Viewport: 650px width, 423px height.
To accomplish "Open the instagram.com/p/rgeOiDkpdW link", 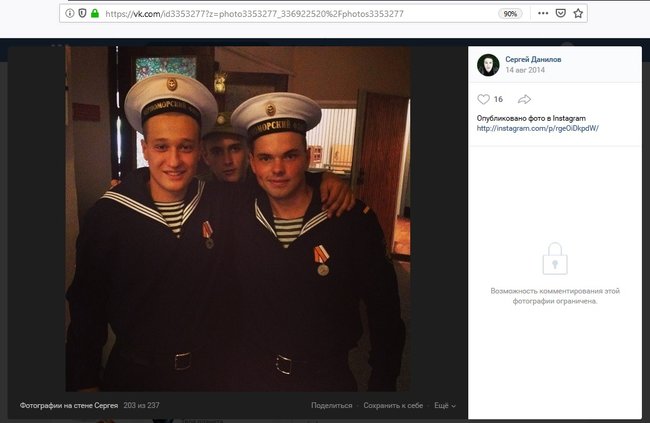I will point(538,129).
